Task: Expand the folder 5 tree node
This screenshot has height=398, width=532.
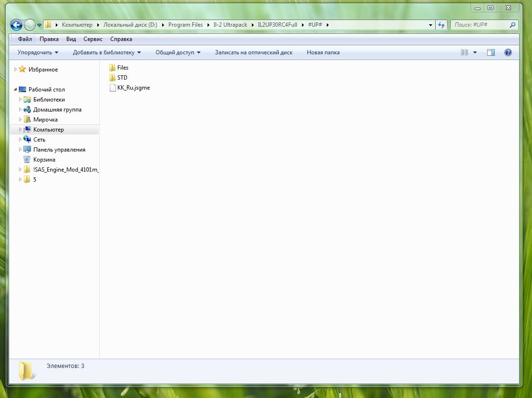Action: [x=20, y=179]
